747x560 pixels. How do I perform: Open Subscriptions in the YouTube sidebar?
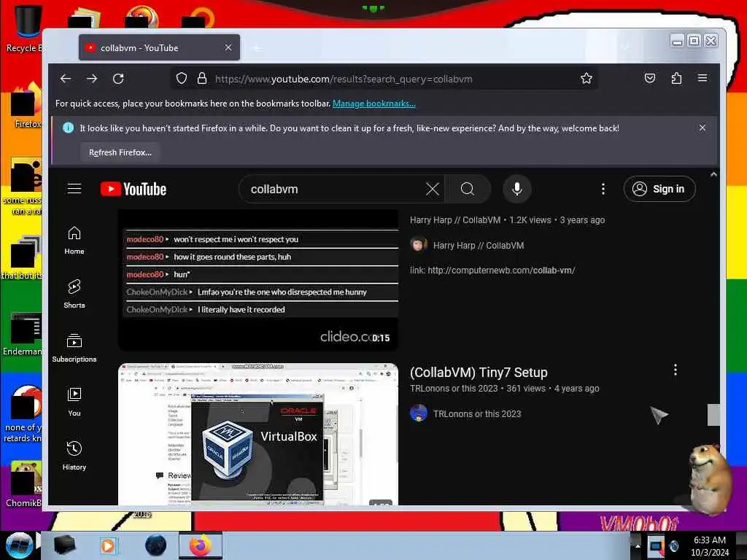pyautogui.click(x=74, y=348)
